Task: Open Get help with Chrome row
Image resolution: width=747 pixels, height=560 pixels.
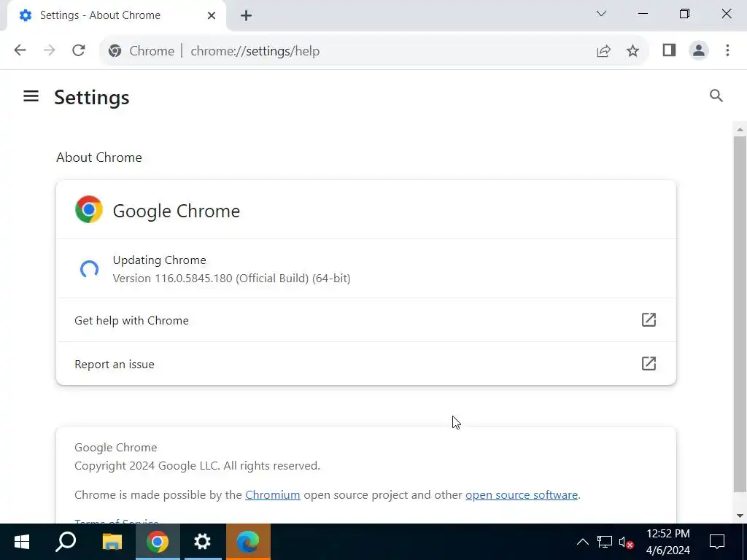Action: pos(366,320)
